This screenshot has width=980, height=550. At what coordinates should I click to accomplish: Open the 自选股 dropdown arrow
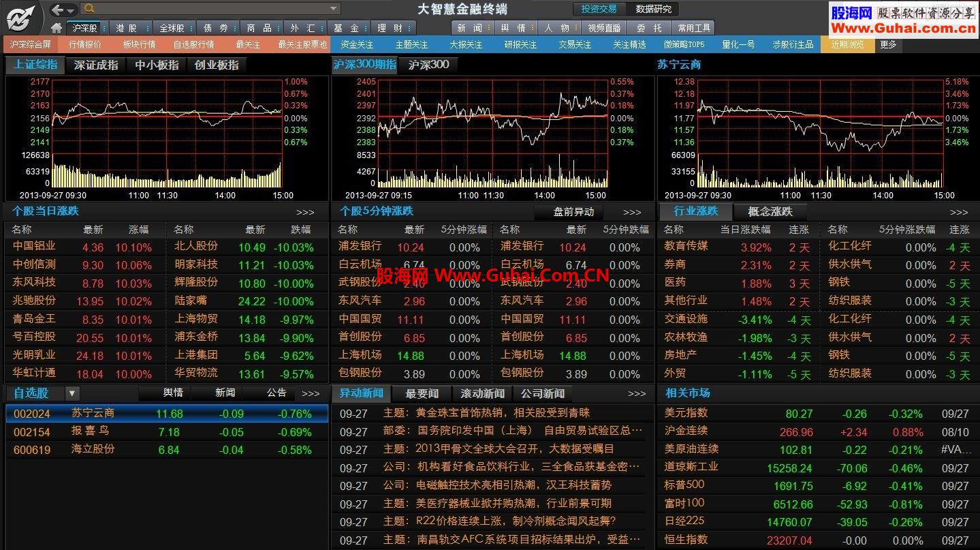[x=72, y=393]
